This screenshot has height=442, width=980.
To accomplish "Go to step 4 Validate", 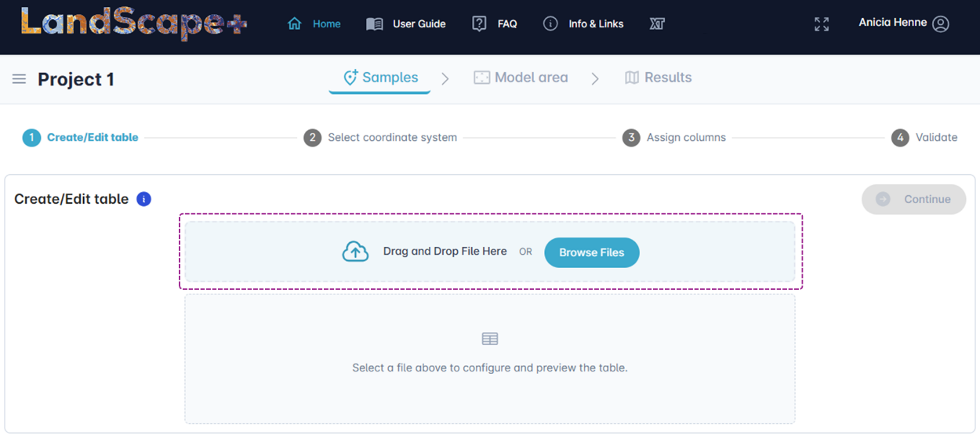I will [924, 138].
